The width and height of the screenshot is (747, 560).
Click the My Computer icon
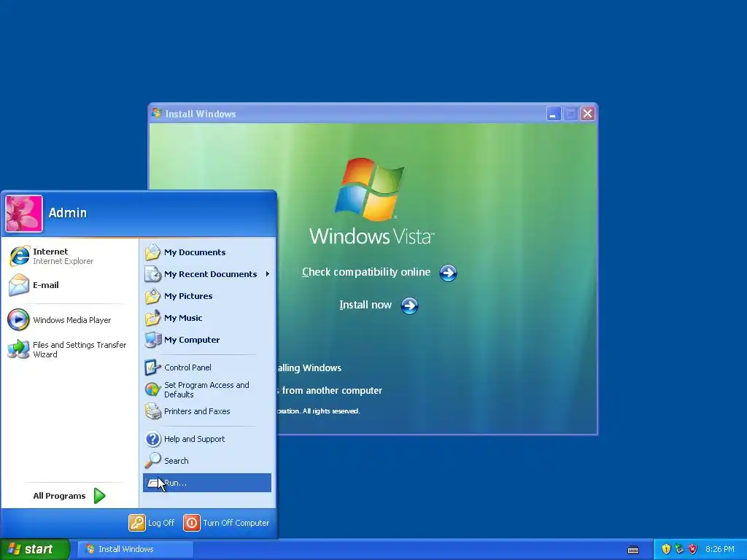tap(153, 340)
